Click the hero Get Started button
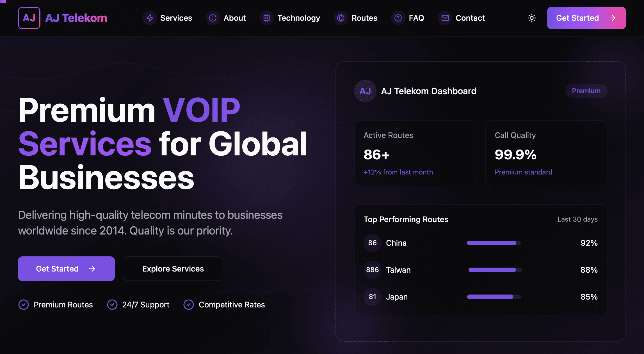 66,269
